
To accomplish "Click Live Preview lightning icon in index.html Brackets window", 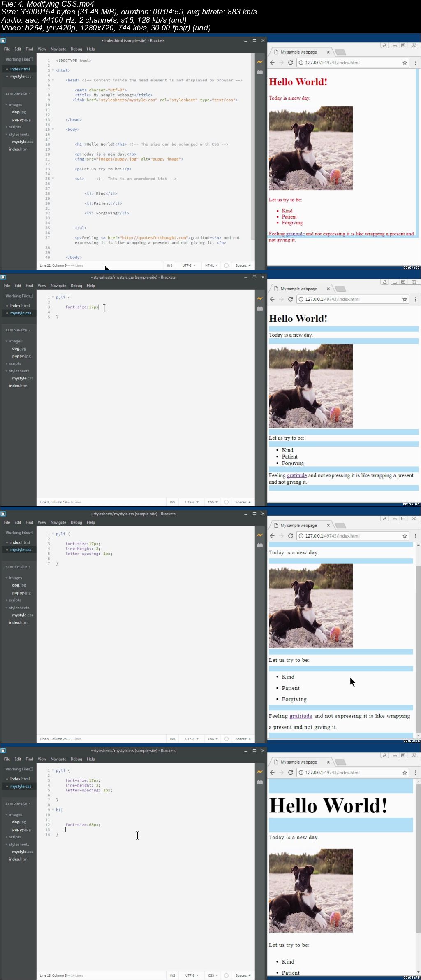I will coord(260,62).
